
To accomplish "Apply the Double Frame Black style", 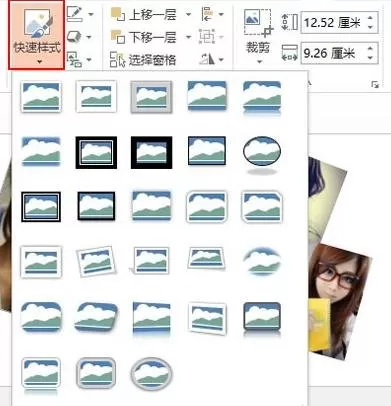I will click(96, 152).
